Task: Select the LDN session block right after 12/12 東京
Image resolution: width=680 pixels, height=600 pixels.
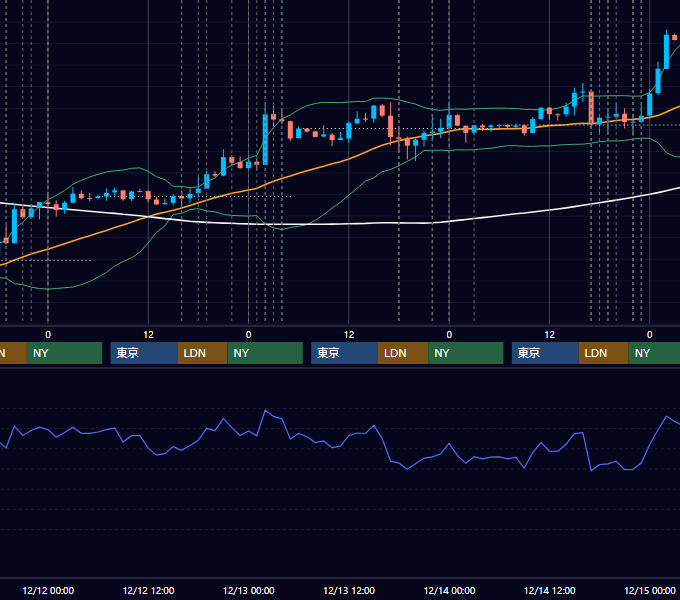Action: 203,353
